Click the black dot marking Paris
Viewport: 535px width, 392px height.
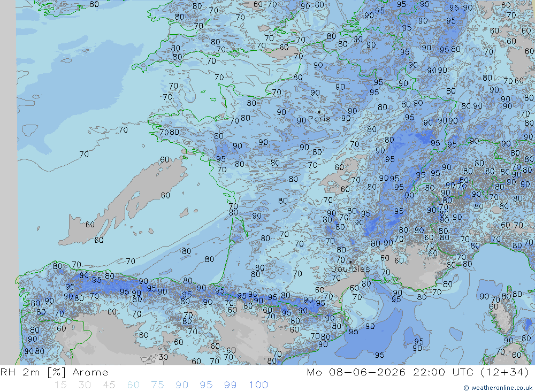tap(319, 112)
